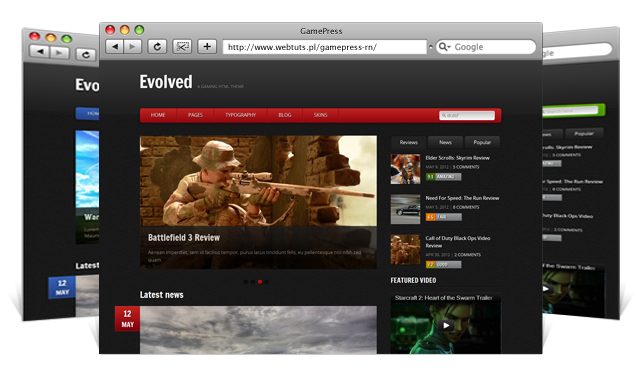Open the Need For Speed car thumbnail

[x=405, y=209]
